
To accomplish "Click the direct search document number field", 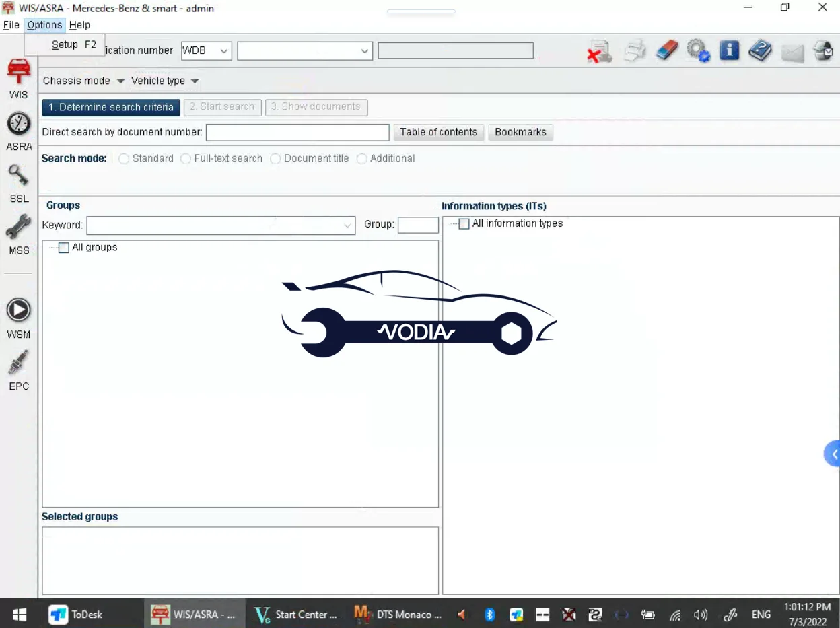I will pyautogui.click(x=297, y=132).
